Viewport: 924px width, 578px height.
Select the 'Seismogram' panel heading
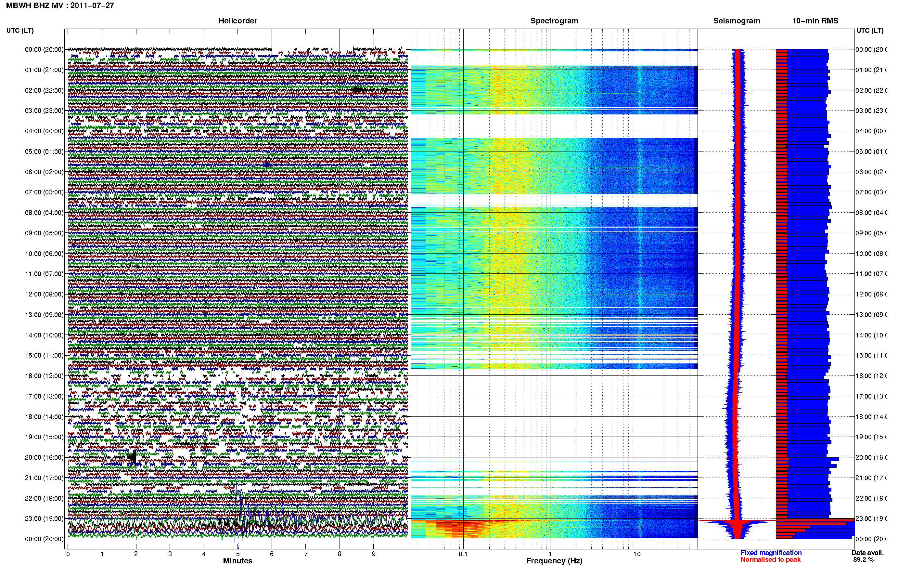pos(737,21)
